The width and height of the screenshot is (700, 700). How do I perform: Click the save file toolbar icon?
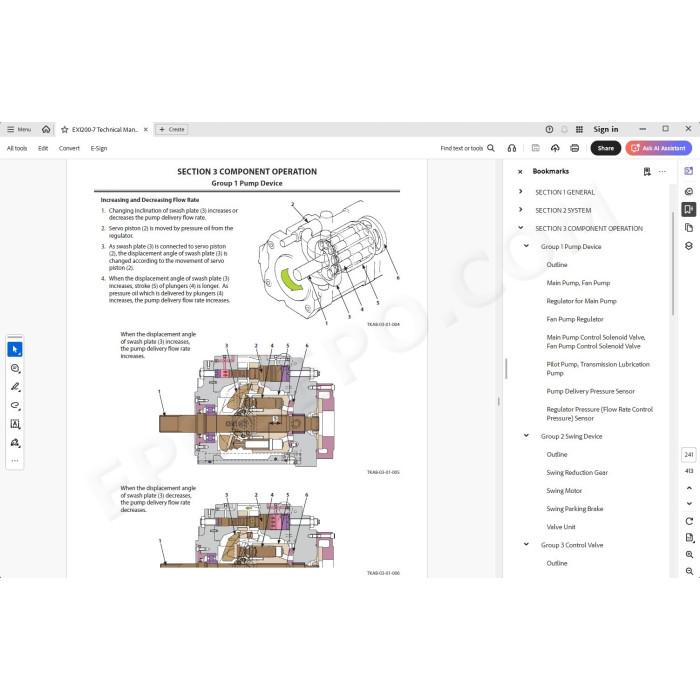[x=535, y=148]
